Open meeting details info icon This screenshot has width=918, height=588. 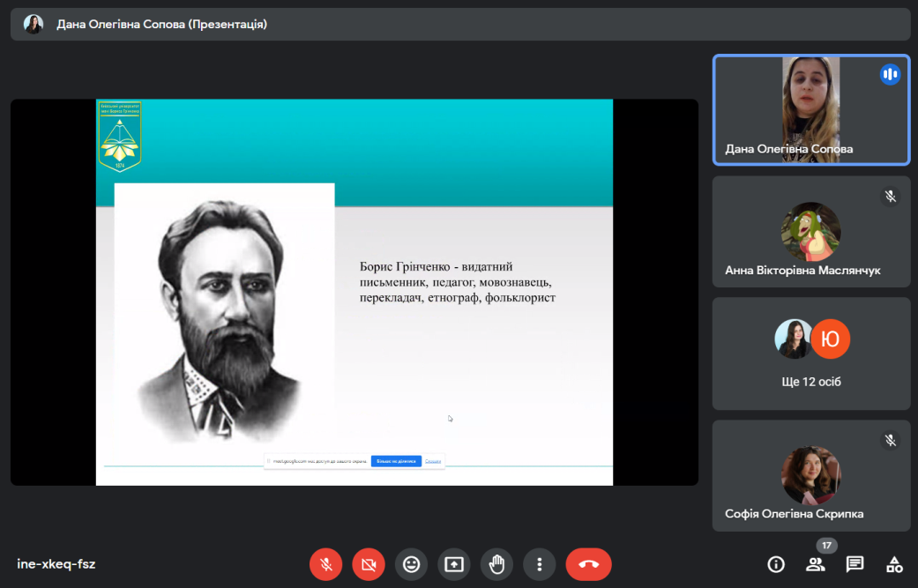coord(776,564)
